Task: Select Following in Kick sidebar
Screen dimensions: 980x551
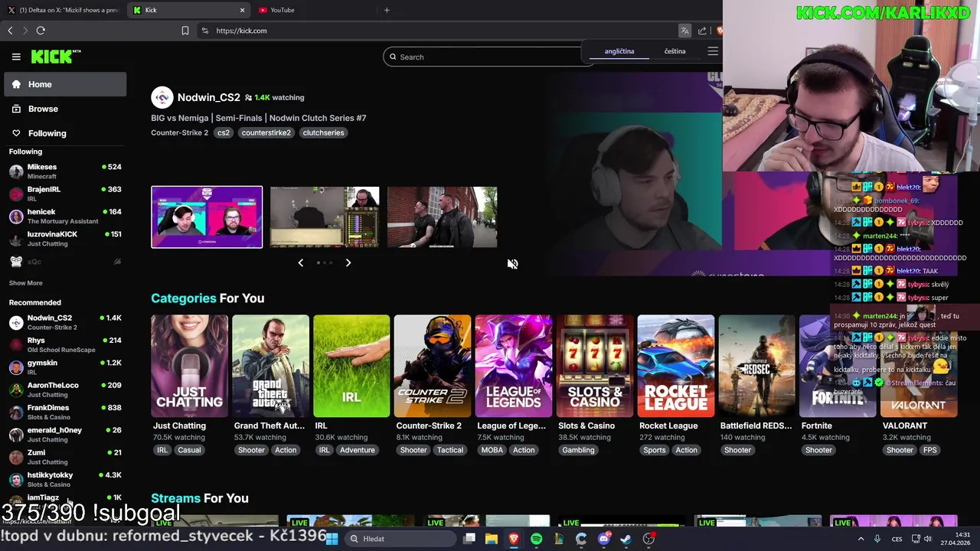Action: (x=65, y=133)
